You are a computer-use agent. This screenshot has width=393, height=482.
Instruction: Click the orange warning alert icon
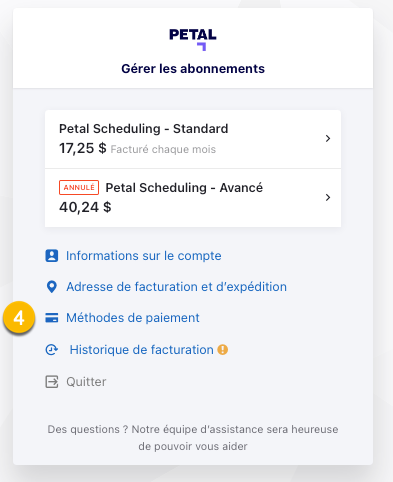[223, 350]
